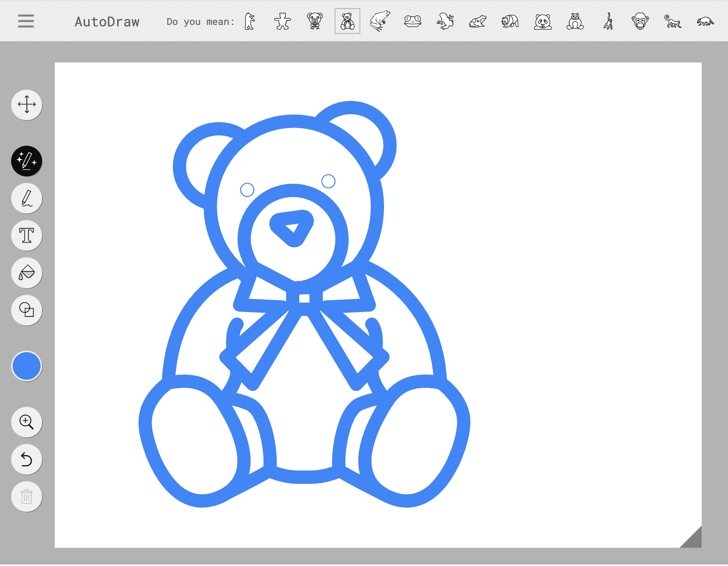Choose the standing bear suggestion
The image size is (728, 566).
point(250,21)
